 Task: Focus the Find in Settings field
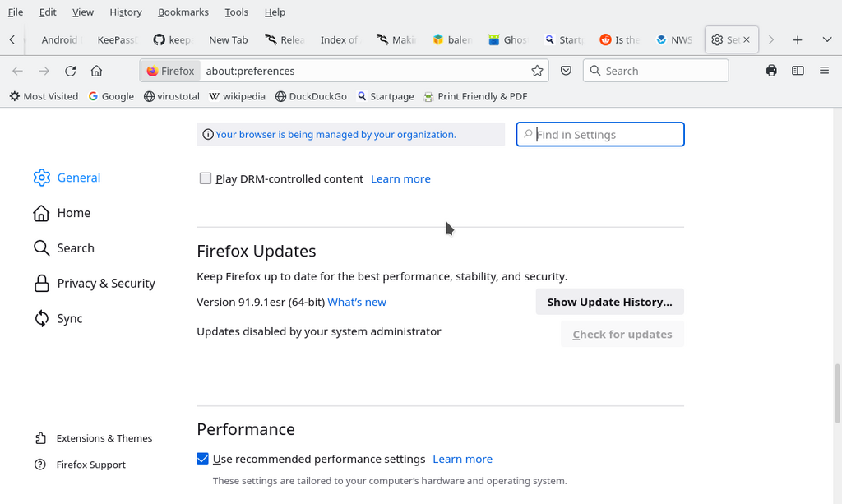click(600, 134)
